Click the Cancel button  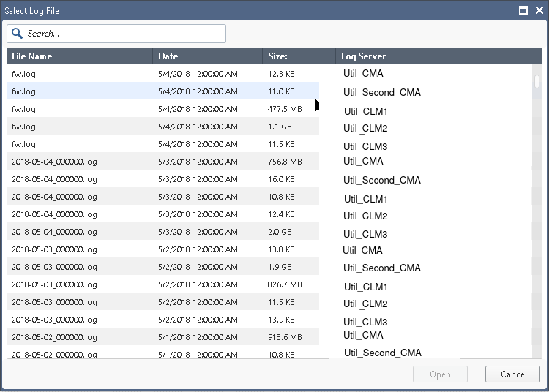point(512,374)
